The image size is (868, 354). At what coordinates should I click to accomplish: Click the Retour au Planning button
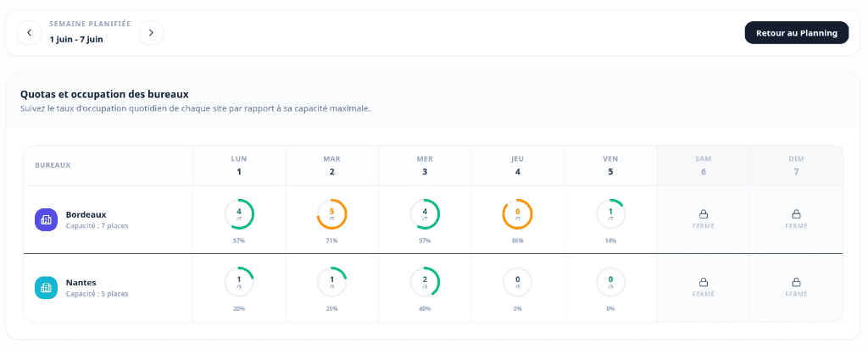(797, 33)
